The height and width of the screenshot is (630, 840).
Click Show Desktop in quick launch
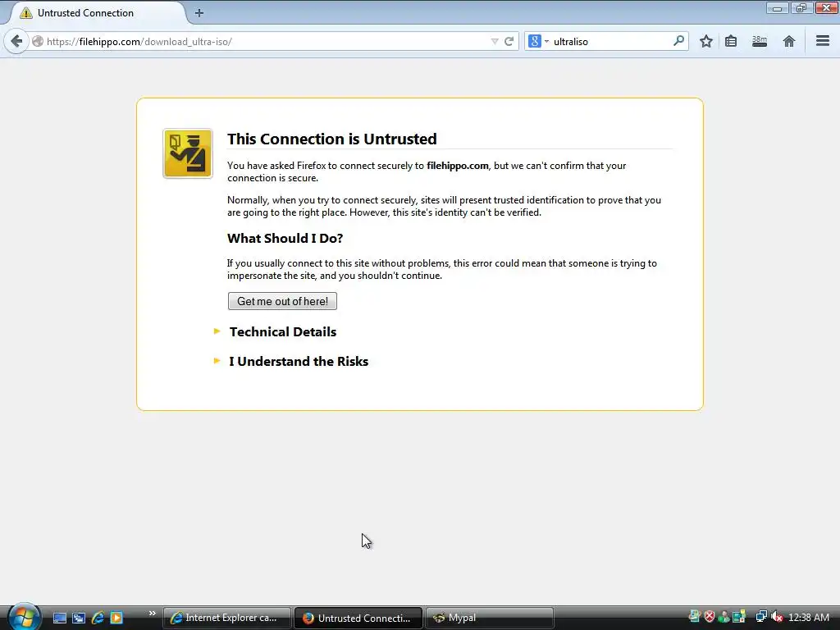(59, 618)
